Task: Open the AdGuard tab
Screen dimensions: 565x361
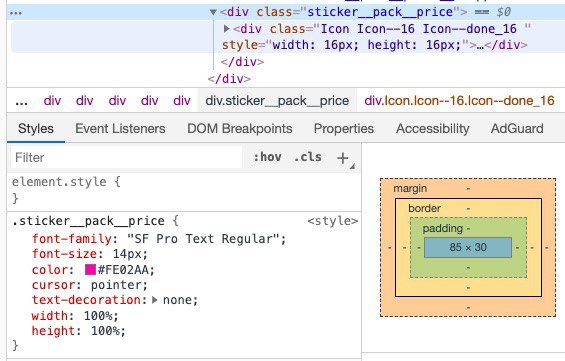Action: [x=517, y=129]
